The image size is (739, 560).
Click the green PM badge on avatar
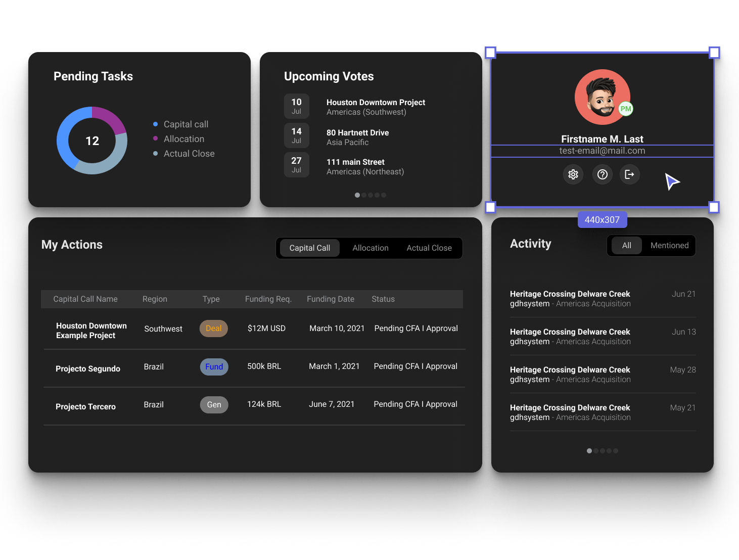click(x=626, y=109)
